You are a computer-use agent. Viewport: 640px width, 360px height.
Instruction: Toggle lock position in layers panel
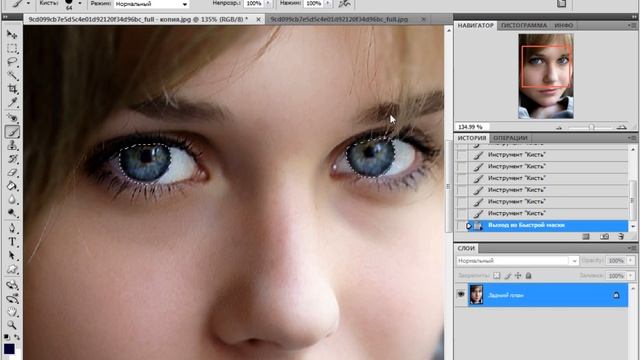(x=518, y=276)
